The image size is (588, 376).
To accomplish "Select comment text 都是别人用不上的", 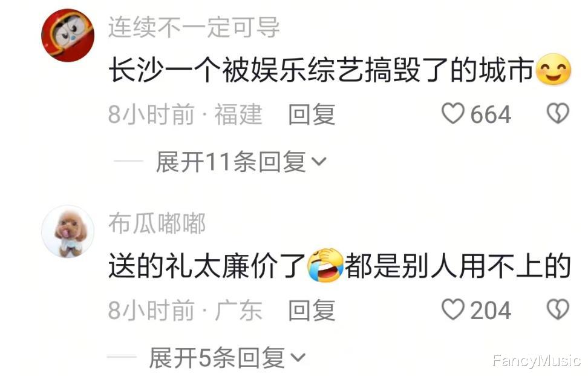I will pyautogui.click(x=457, y=266).
